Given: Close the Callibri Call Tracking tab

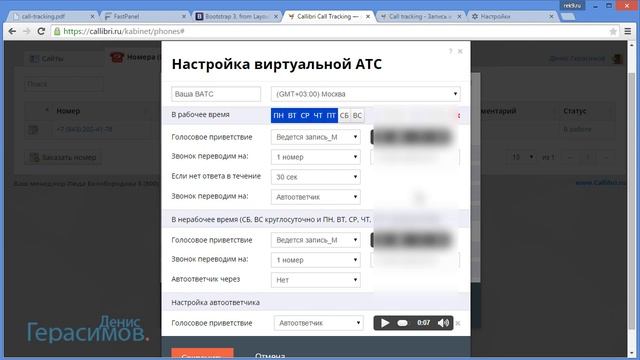Looking at the screenshot, I should 368,16.
